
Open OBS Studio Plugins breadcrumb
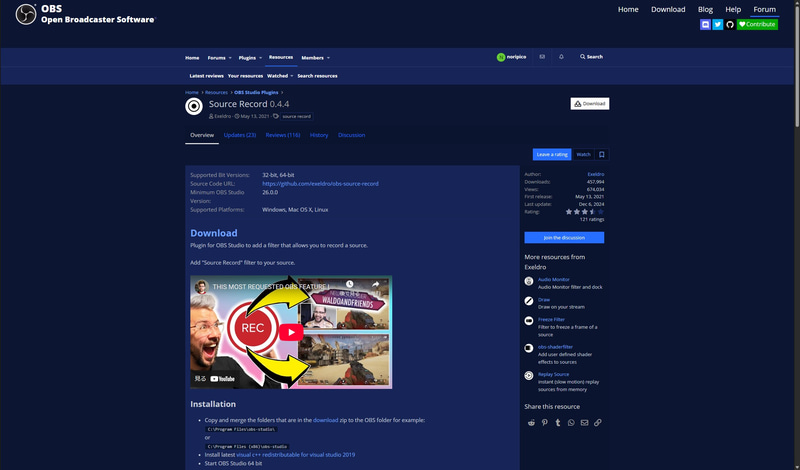click(256, 92)
